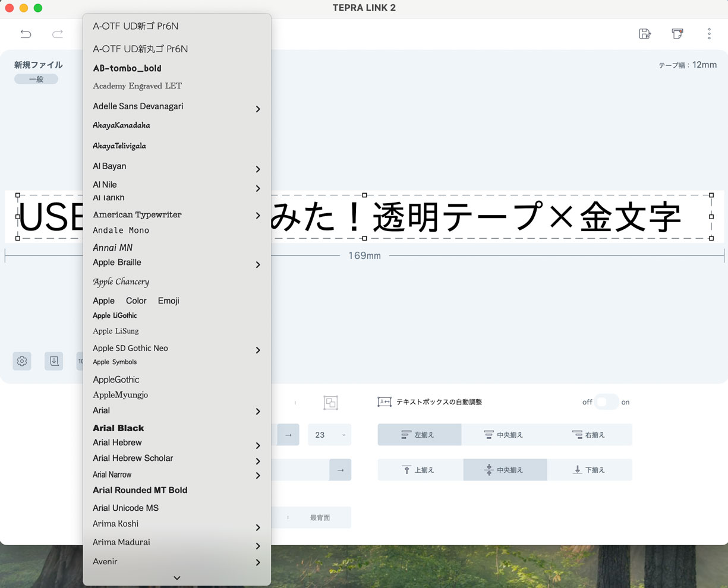The height and width of the screenshot is (588, 728).
Task: Click the label text box on tape
Action: point(364,217)
